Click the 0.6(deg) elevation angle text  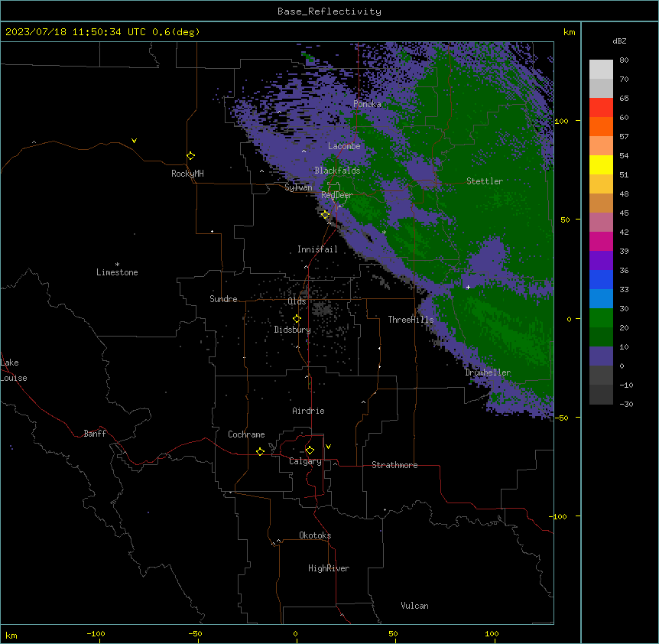coord(176,32)
